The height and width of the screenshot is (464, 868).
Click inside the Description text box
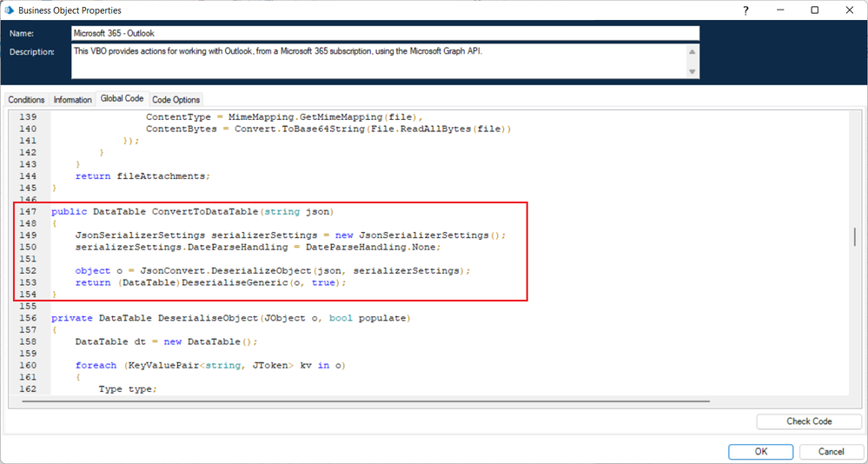click(379, 62)
